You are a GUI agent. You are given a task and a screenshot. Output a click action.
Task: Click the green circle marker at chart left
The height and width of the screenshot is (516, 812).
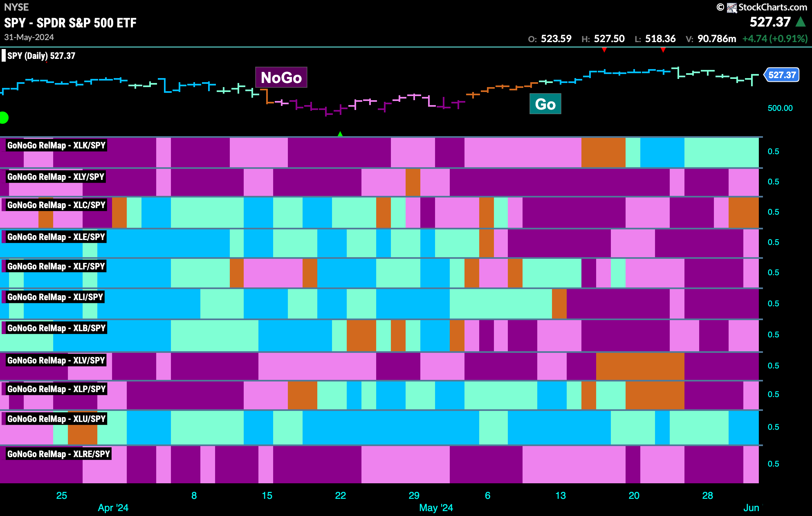click(4, 118)
